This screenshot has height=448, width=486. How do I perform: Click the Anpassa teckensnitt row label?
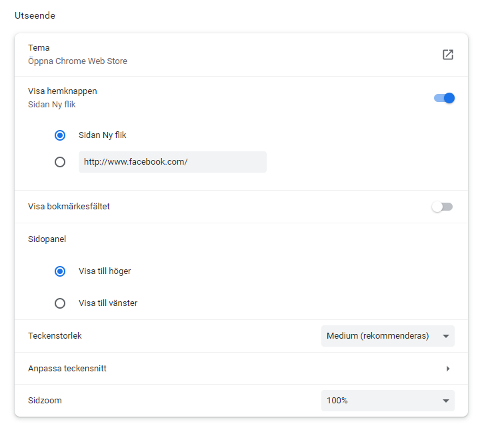pos(67,369)
